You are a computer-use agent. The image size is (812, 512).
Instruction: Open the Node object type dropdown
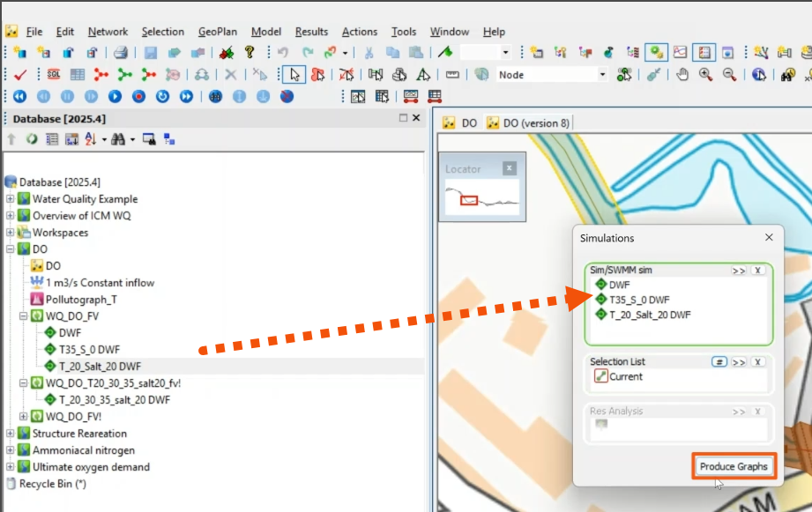point(601,74)
